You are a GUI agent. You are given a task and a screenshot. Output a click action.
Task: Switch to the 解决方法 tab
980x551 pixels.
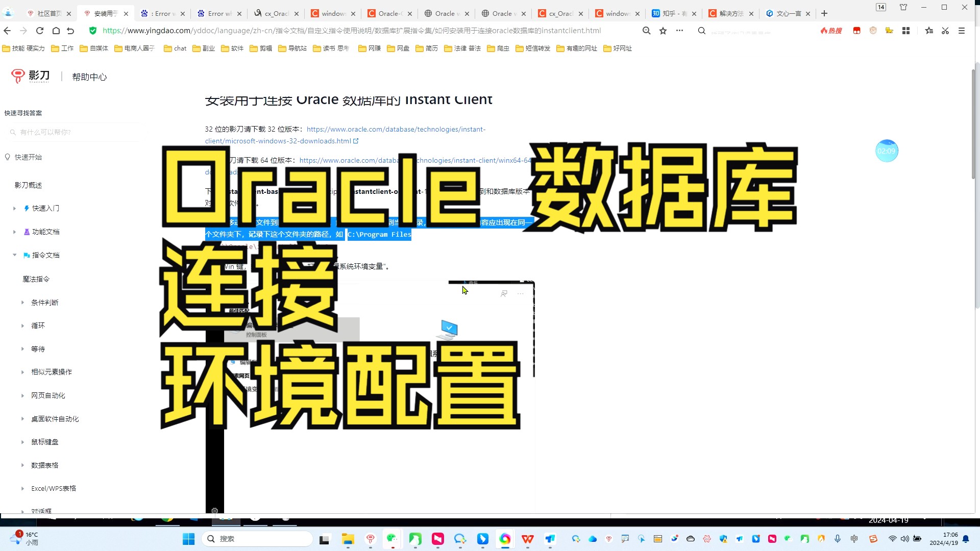(x=731, y=14)
